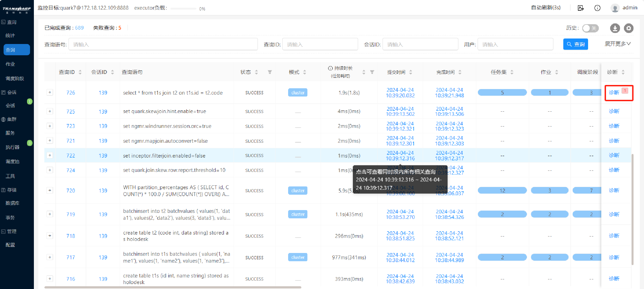This screenshot has height=289, width=644.
Task: Sort table by 会话ID column arrows
Action: 112,72
